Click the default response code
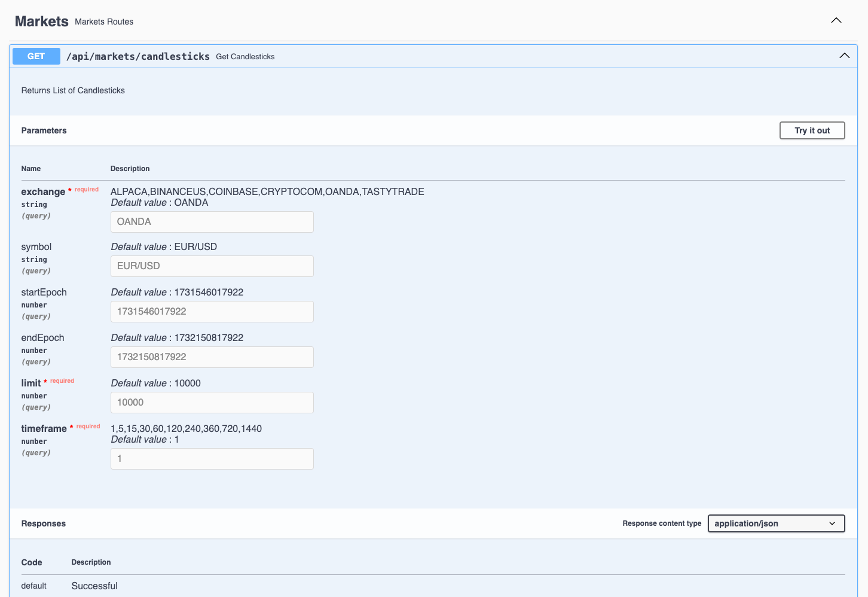 click(x=33, y=586)
